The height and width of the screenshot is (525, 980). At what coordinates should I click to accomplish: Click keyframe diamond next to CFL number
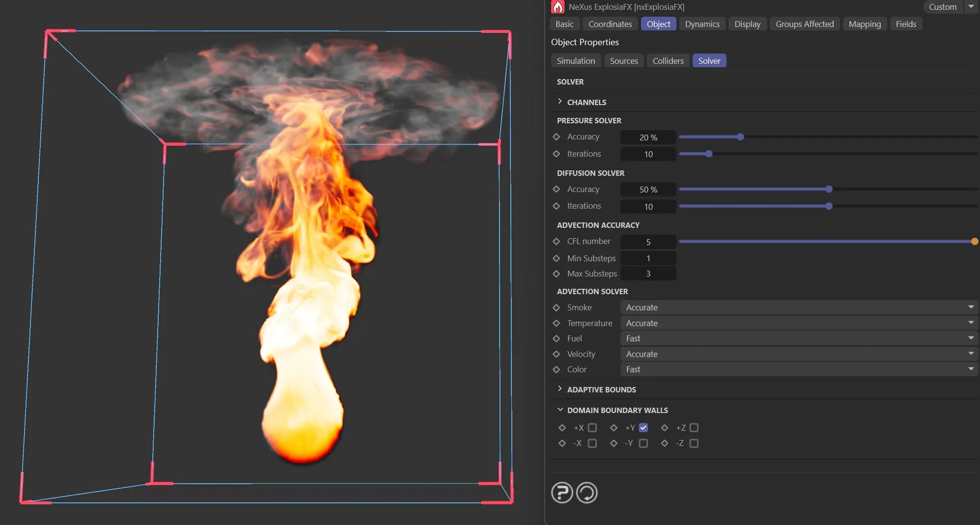[557, 242]
